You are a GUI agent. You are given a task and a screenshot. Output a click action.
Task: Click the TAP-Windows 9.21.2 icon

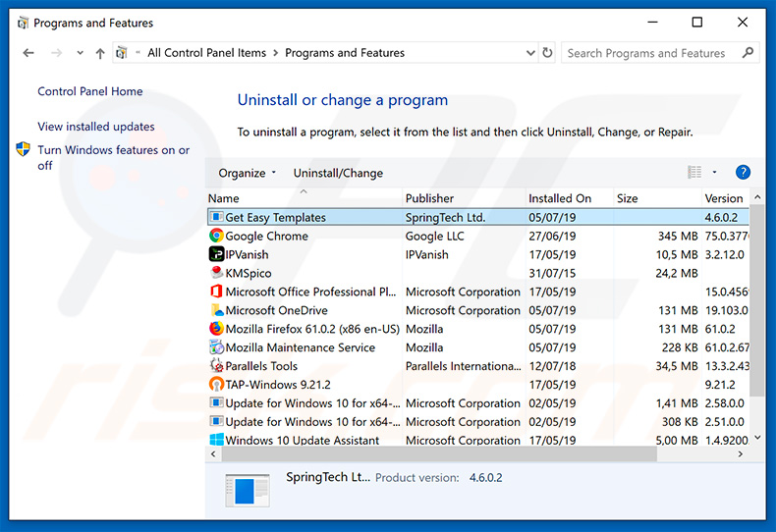pos(216,384)
